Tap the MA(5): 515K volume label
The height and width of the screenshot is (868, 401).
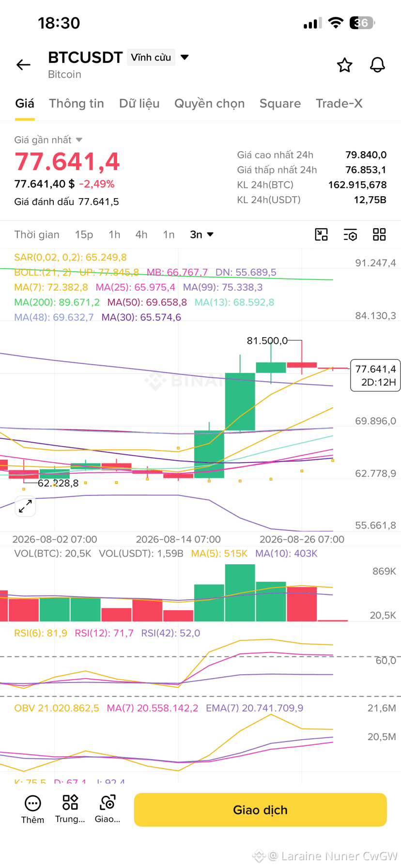pos(219,554)
